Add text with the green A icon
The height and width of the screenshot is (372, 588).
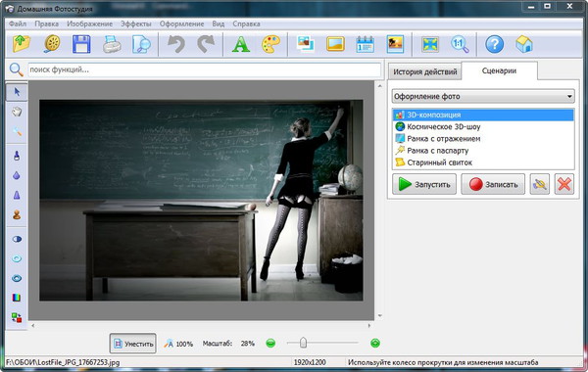tap(241, 44)
